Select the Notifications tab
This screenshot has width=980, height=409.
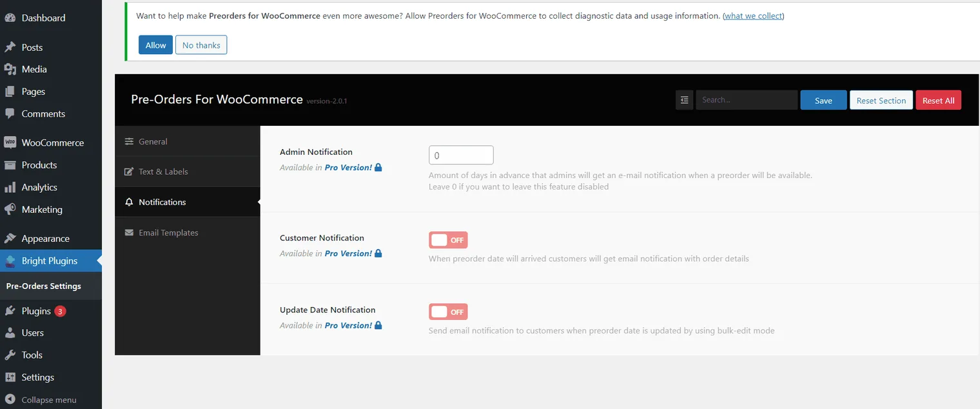pos(188,202)
